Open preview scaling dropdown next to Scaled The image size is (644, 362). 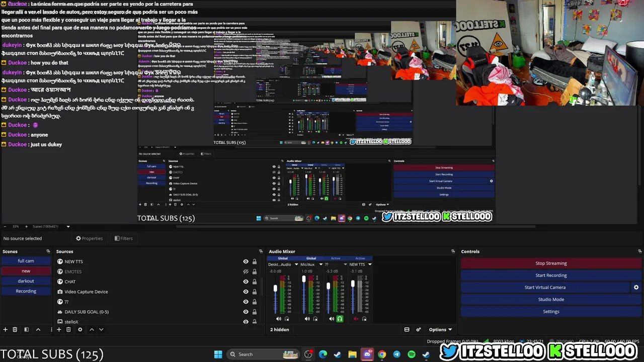[x=68, y=226]
